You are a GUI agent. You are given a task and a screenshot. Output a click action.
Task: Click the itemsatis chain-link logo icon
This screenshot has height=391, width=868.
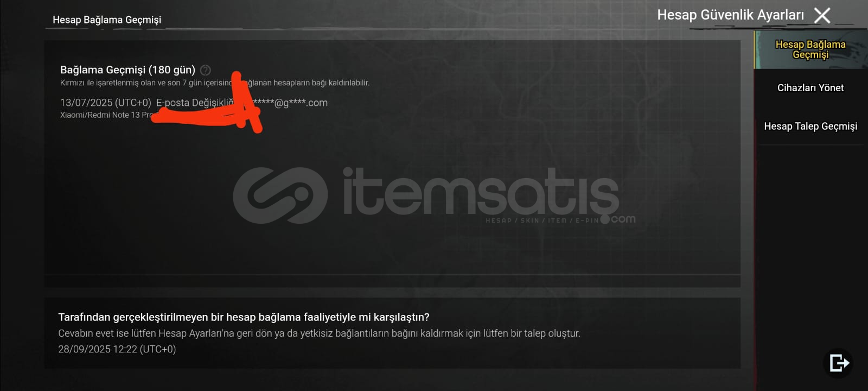pyautogui.click(x=280, y=195)
